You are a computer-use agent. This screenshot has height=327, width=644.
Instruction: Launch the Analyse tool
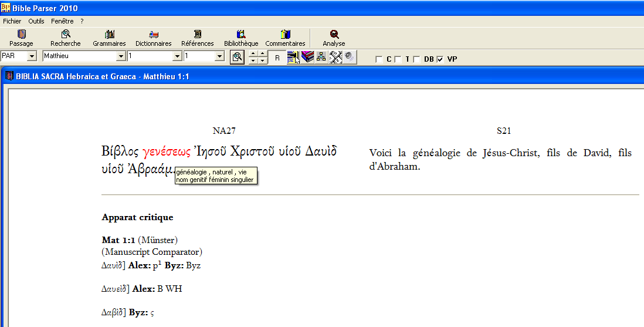coord(334,38)
